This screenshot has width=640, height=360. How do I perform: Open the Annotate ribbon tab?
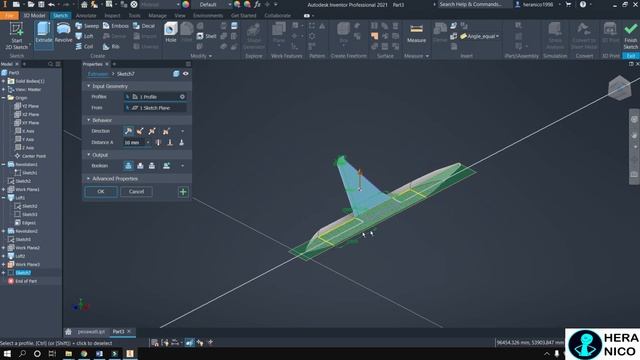(86, 16)
